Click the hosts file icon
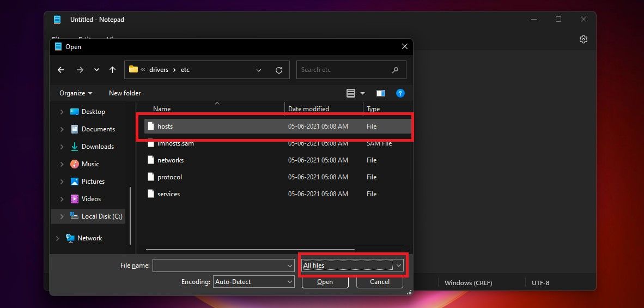 coord(151,126)
